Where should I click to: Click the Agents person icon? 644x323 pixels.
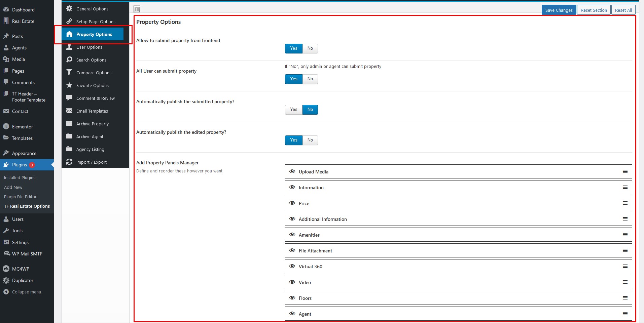pyautogui.click(x=6, y=48)
